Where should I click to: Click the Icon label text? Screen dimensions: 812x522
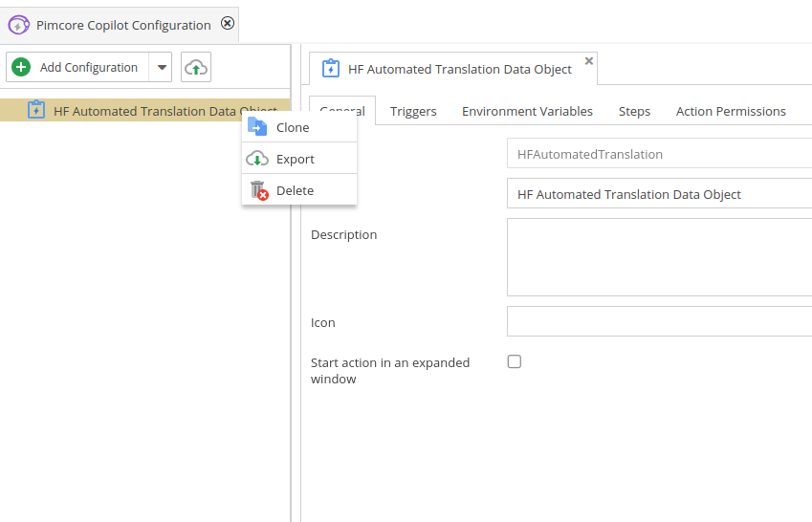coord(322,322)
